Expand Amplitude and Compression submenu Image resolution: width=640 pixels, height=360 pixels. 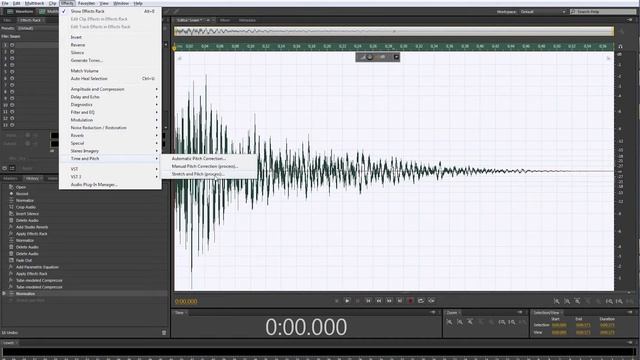tap(110, 89)
